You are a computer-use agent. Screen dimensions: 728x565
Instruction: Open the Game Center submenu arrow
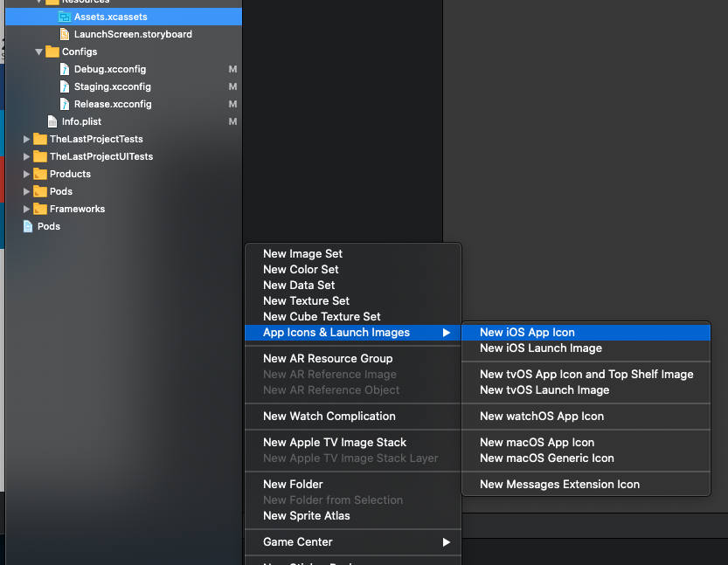447,542
